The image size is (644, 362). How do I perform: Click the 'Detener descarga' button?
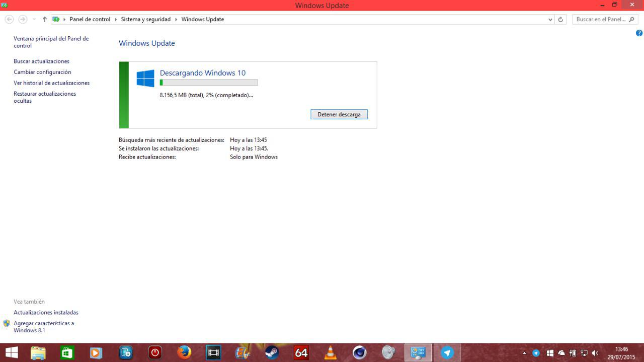[x=339, y=114]
